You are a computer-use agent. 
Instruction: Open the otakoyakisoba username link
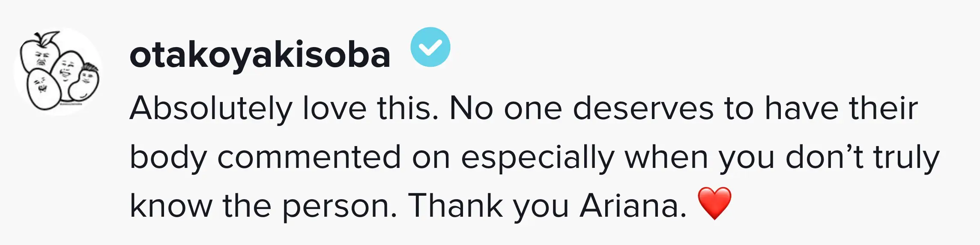point(260,56)
